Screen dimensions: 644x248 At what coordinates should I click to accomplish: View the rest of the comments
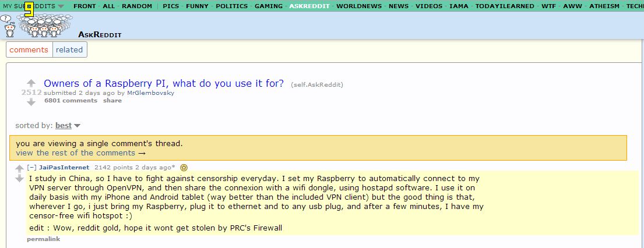[80, 153]
